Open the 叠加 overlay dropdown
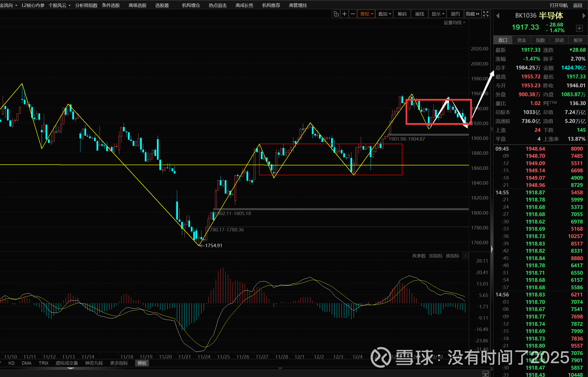 click(x=384, y=14)
